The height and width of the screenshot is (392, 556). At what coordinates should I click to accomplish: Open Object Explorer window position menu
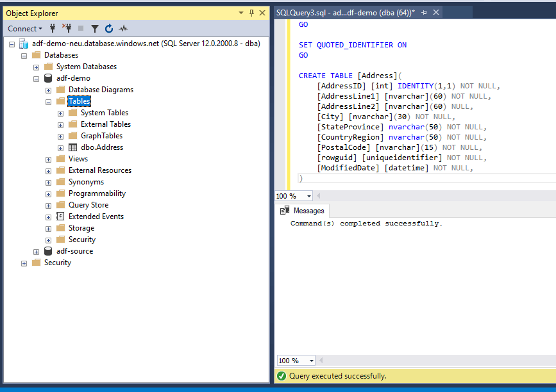click(241, 13)
